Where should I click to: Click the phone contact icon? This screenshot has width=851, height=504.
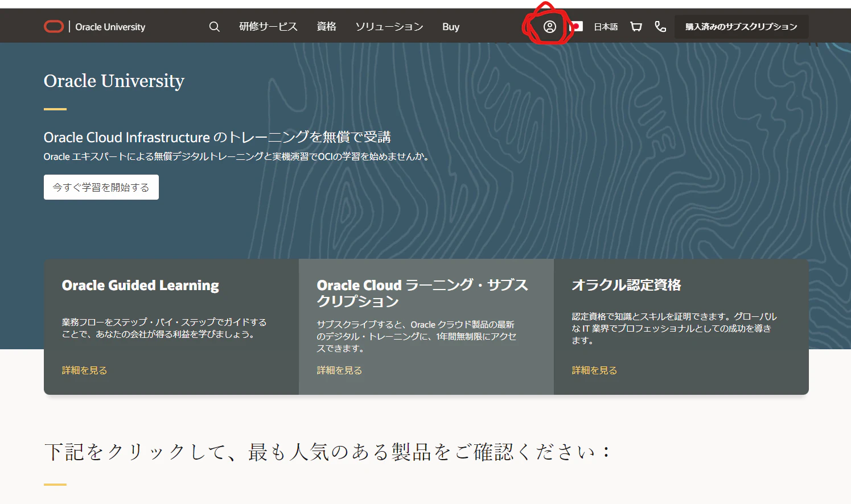pyautogui.click(x=660, y=27)
